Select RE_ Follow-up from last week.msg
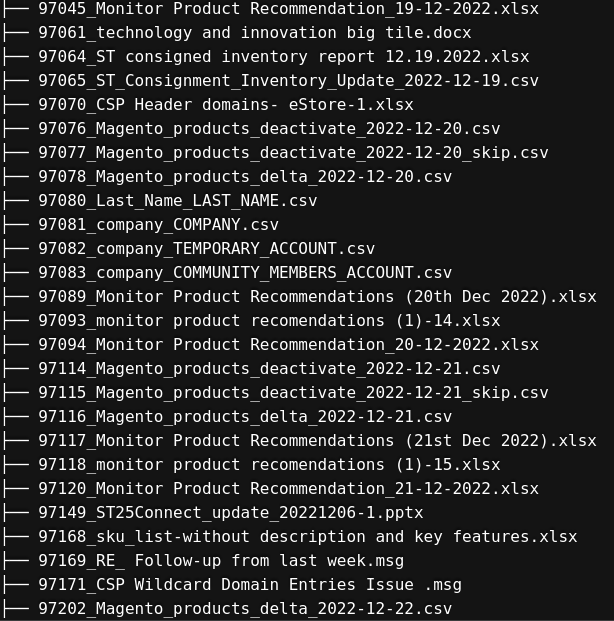Viewport: 614px width, 621px height. point(221,560)
